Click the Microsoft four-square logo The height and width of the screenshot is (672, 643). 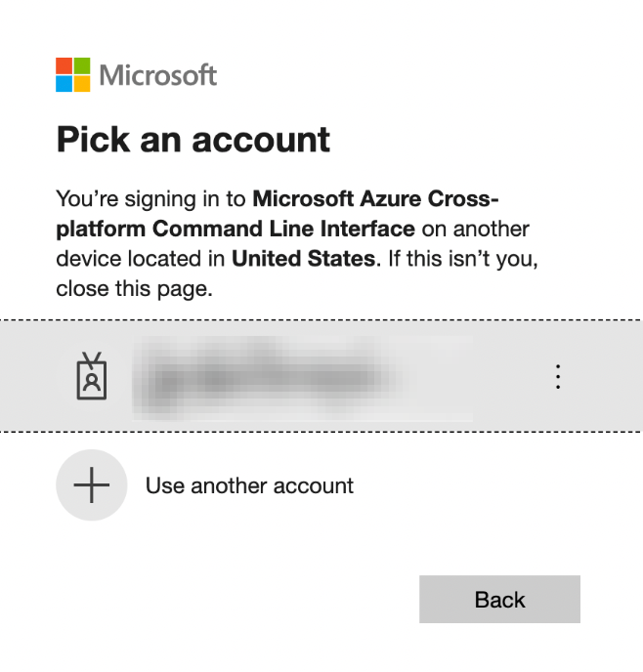[x=73, y=74]
